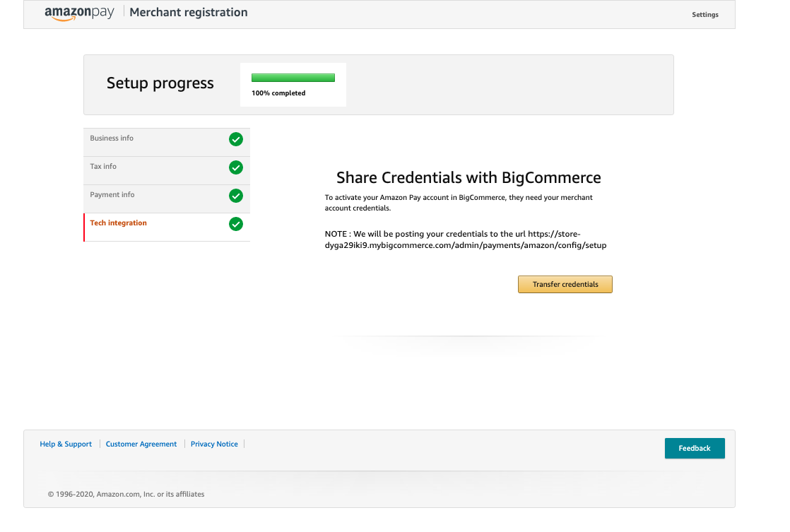Click the Business info green checkmark
This screenshot has height=532, width=790.
point(236,139)
